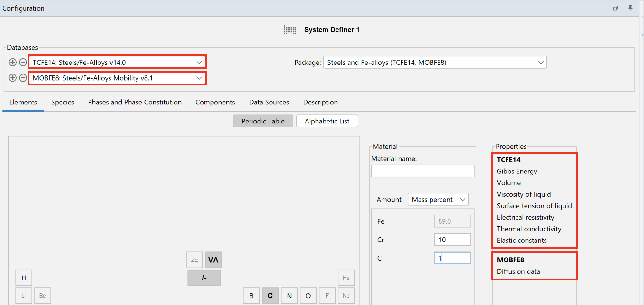Viewport: 644px width, 305px height.
Task: Open the Phases and Phase Constitution tab
Action: 135,102
